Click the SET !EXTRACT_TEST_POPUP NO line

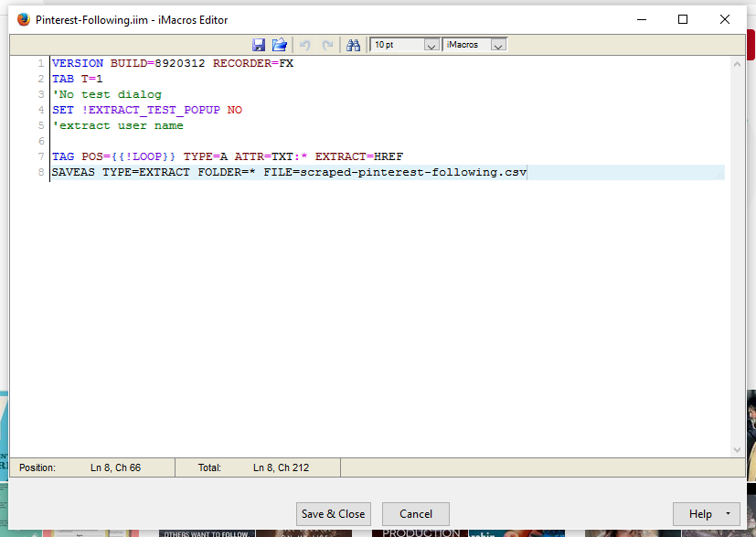pos(147,110)
